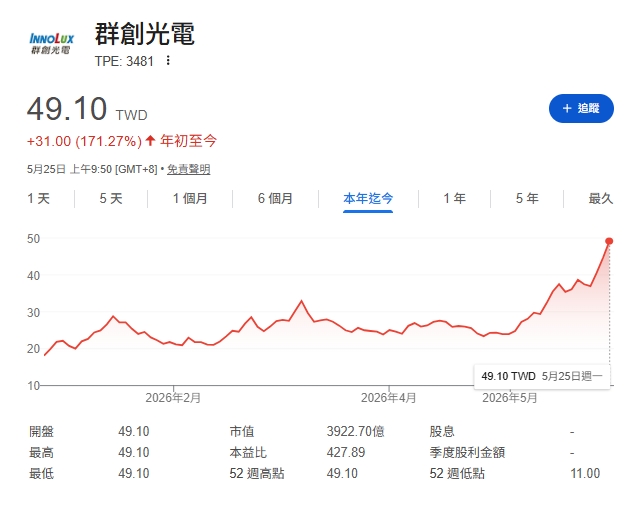
Task: Click the 52 週低點 value 11.00
Action: pyautogui.click(x=585, y=473)
